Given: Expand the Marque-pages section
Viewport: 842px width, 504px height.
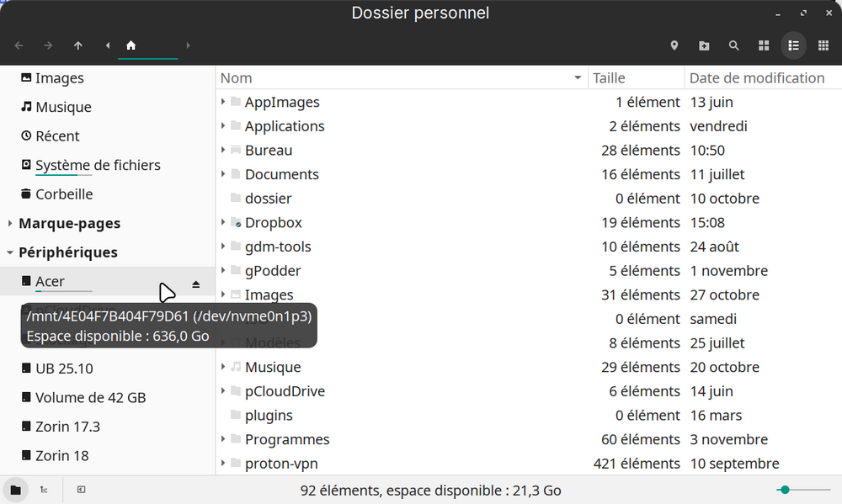Looking at the screenshot, I should coord(9,224).
